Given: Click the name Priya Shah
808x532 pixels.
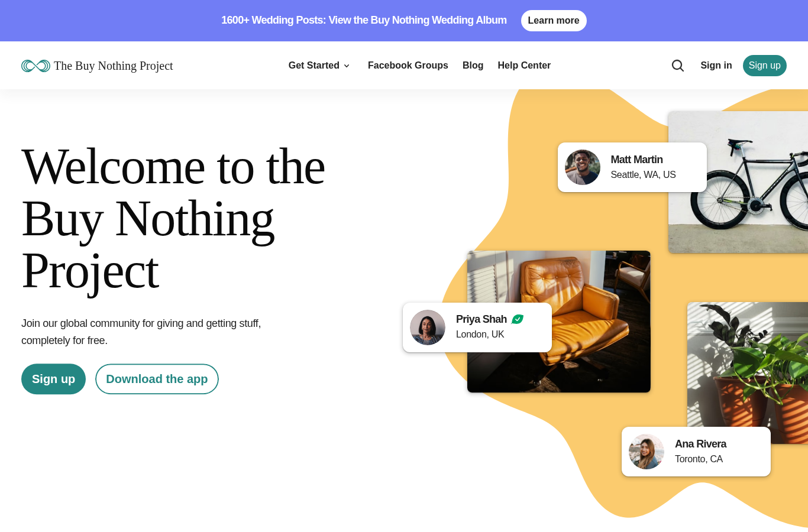Looking at the screenshot, I should pyautogui.click(x=481, y=319).
